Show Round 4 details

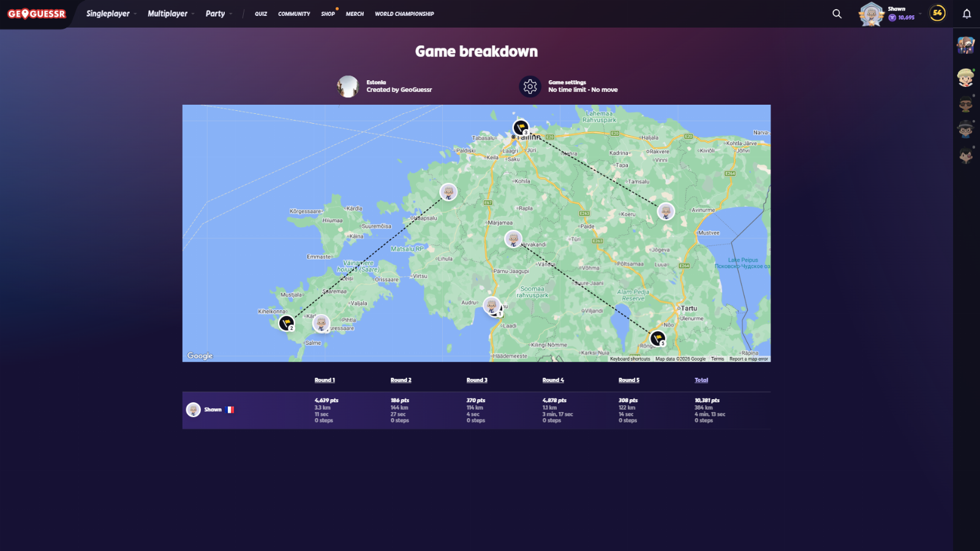tap(553, 380)
